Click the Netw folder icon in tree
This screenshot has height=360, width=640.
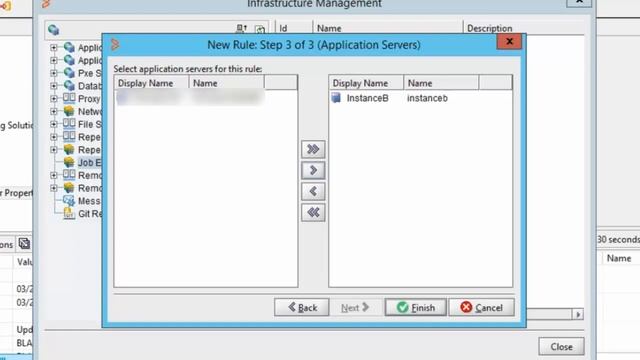69,111
